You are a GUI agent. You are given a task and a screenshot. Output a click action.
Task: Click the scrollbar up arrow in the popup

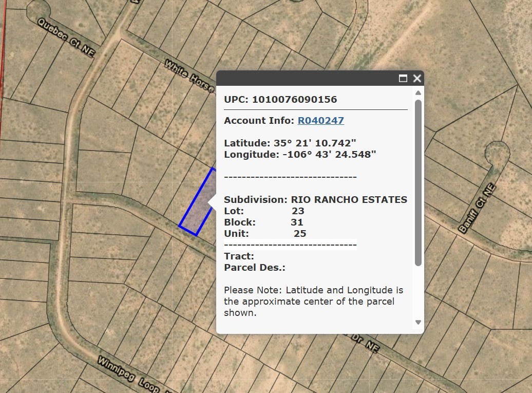(x=417, y=92)
